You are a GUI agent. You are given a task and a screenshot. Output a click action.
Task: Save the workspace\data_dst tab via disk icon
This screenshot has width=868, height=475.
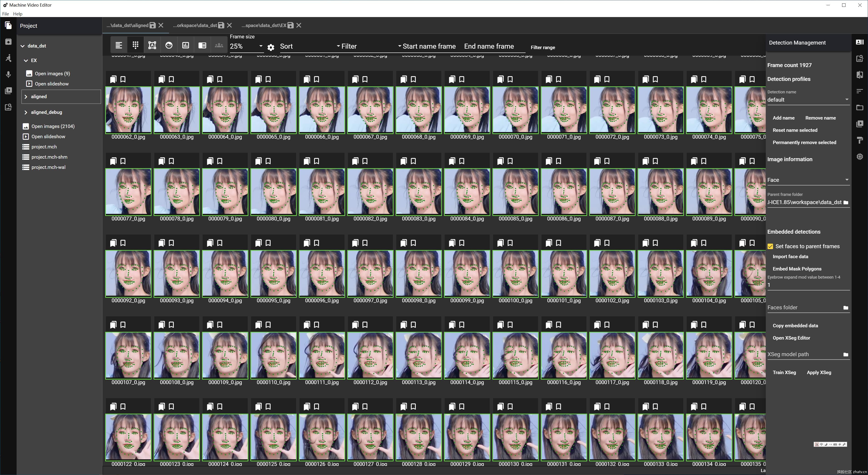(221, 25)
